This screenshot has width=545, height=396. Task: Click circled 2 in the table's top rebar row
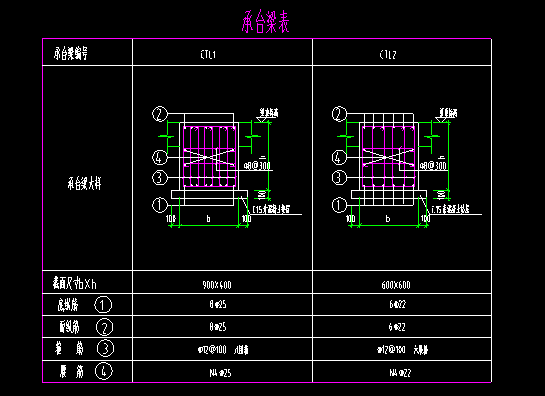coord(104,327)
